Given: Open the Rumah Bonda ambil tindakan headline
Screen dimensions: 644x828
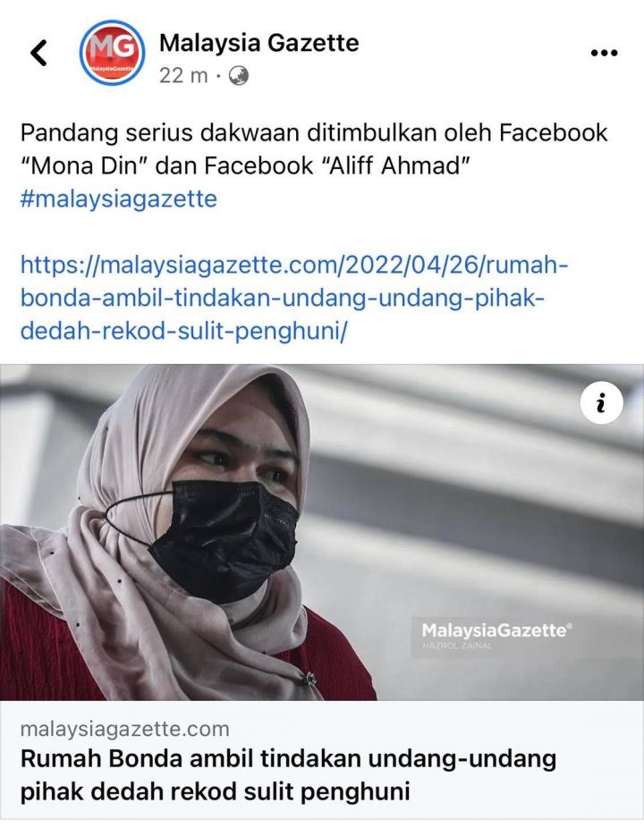Looking at the screenshot, I should [x=288, y=776].
